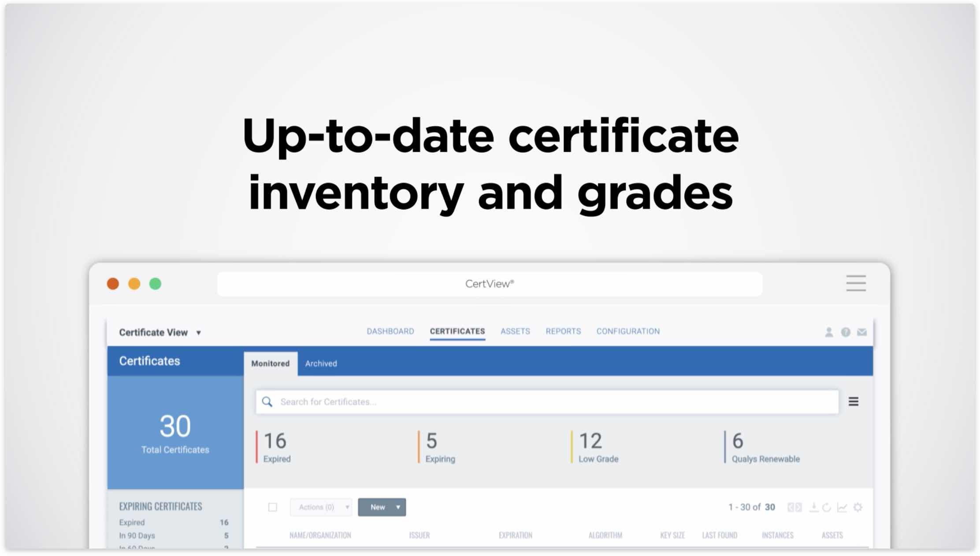Viewport: 980px width, 556px height.
Task: Sort by the ASSETS column header
Action: point(832,535)
